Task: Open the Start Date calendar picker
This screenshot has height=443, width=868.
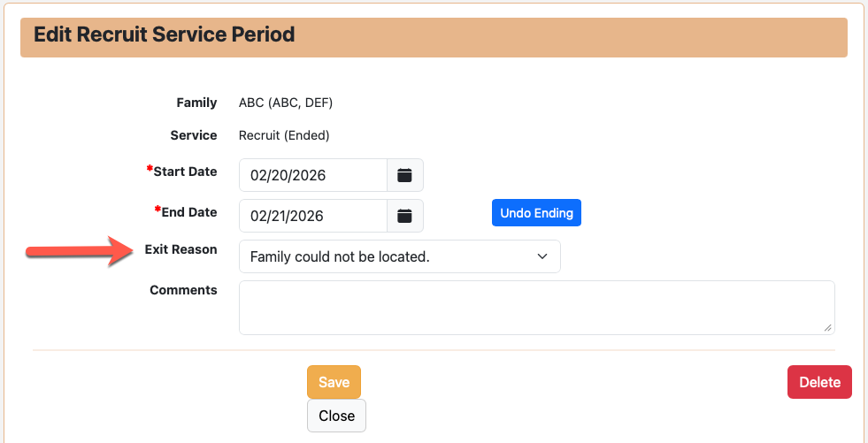Action: point(405,175)
